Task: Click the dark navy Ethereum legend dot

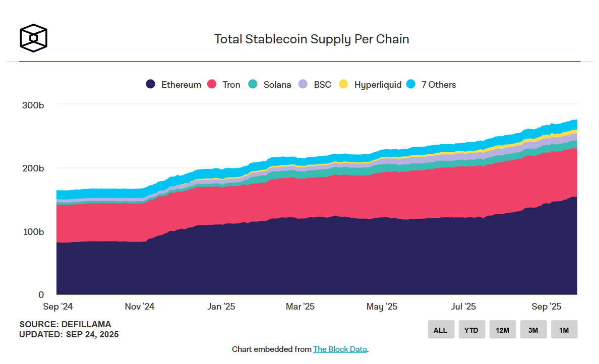Action: click(150, 85)
